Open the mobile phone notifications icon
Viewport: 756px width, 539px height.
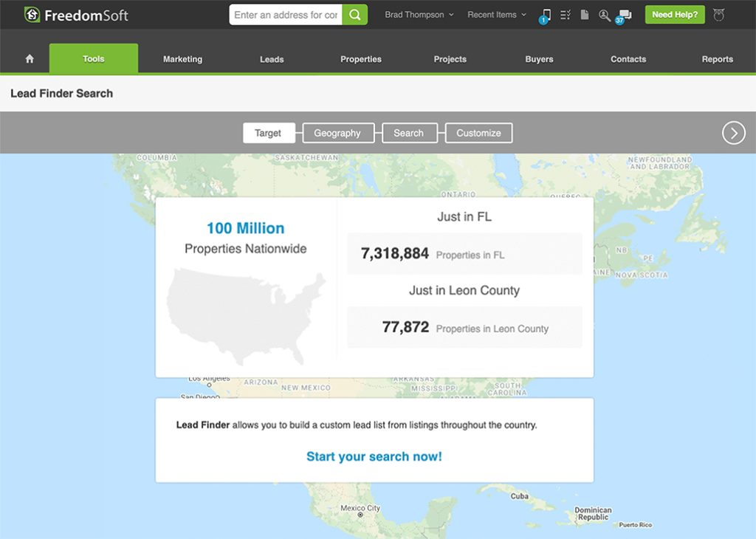click(546, 15)
